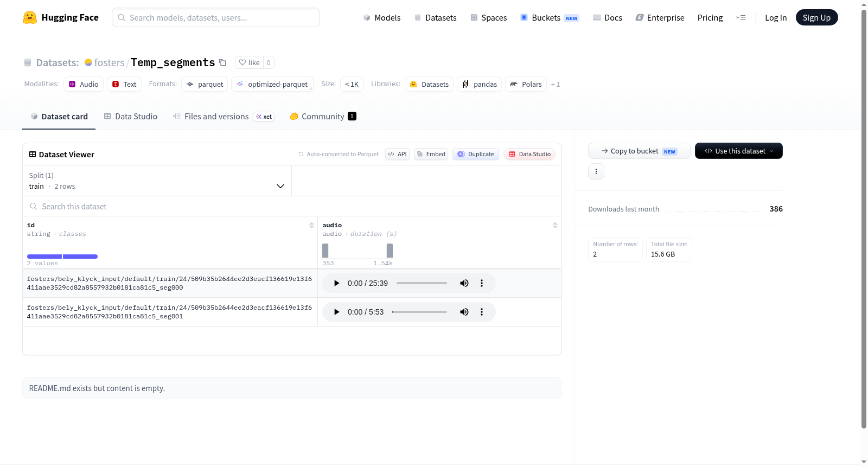Click the 353 duration histogram bar
The height and width of the screenshot is (467, 868).
tap(325, 251)
